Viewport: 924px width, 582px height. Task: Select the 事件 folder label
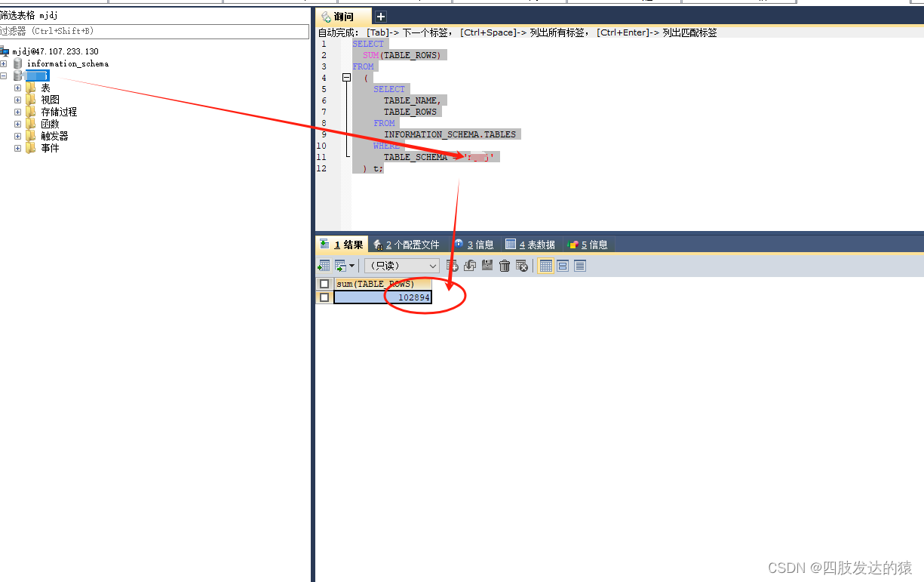click(x=51, y=148)
